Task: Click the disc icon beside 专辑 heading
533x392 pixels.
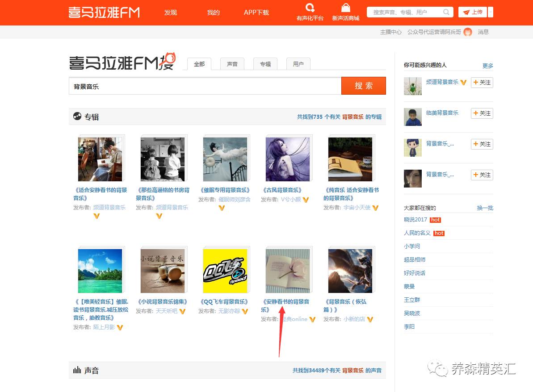Action: [77, 116]
